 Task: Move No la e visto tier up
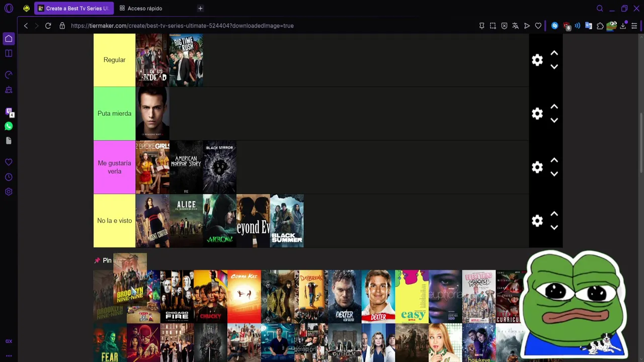(x=554, y=214)
